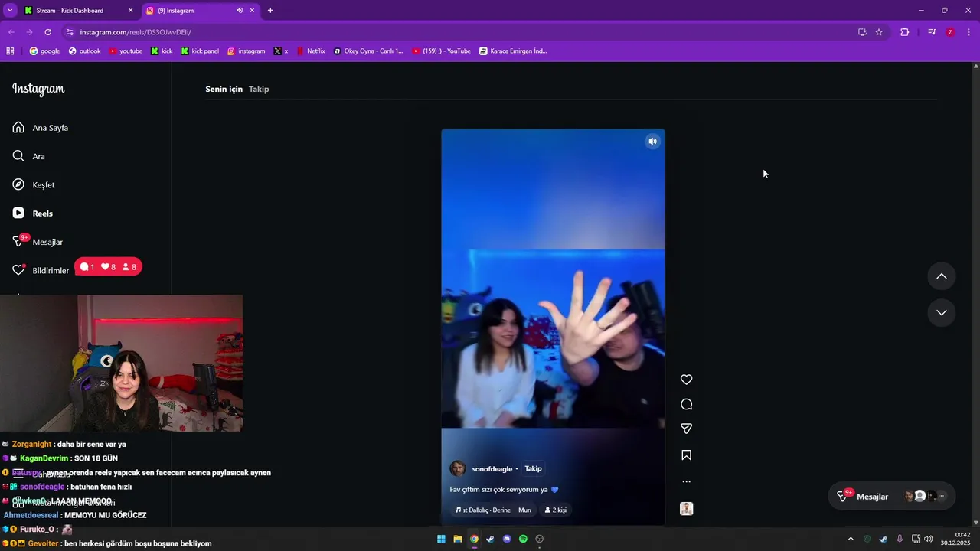The width and height of the screenshot is (980, 551).
Task: Open File Explorer from the taskbar
Action: coord(458,539)
